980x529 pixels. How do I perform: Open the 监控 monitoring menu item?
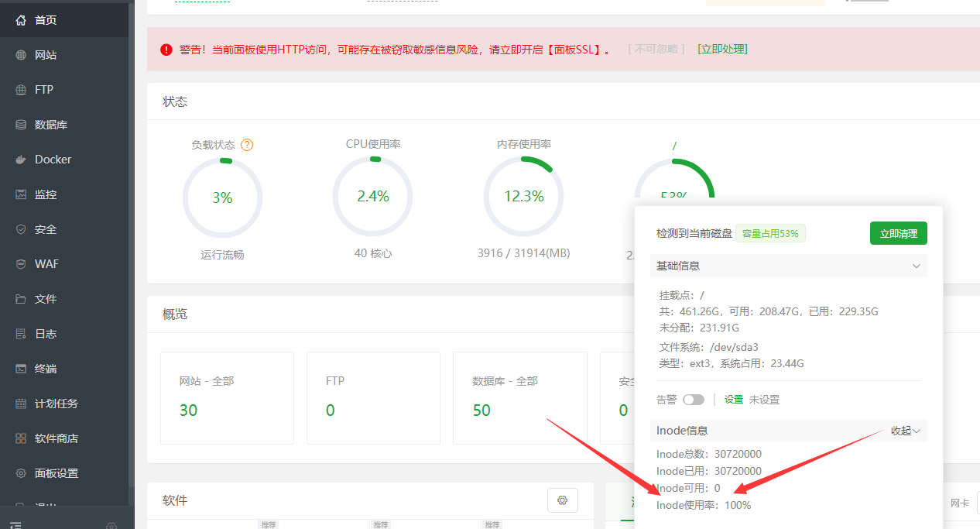(x=64, y=194)
